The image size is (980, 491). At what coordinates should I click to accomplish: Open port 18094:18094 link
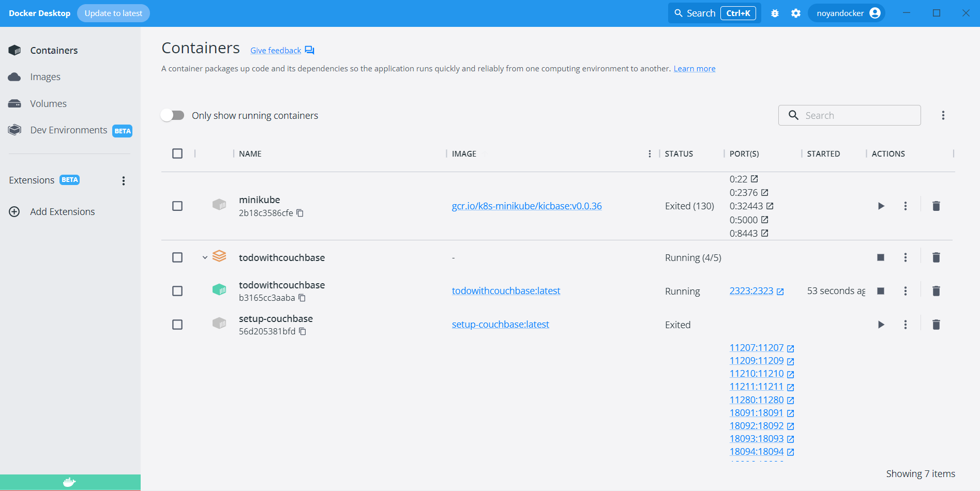point(757,452)
